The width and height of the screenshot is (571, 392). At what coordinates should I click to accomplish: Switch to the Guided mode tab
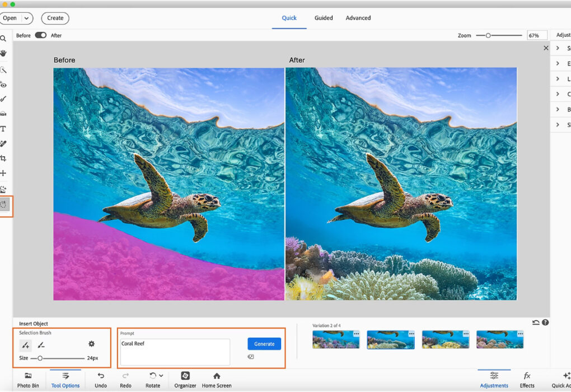(x=324, y=18)
